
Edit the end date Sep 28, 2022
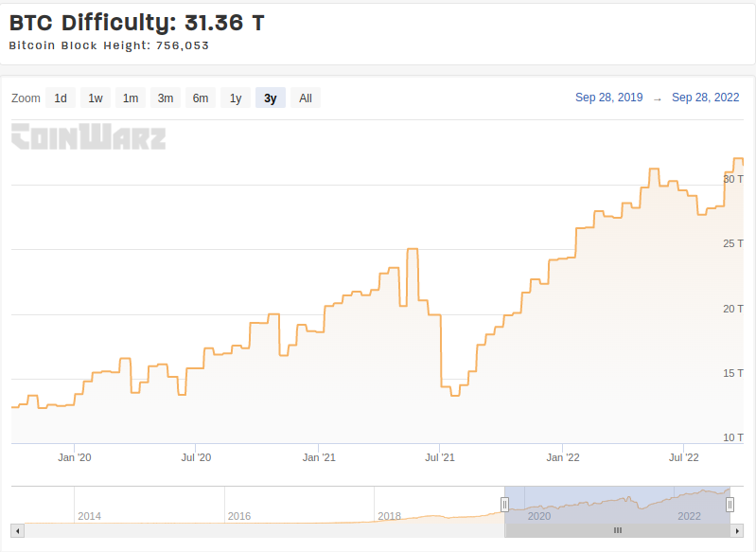pos(705,98)
